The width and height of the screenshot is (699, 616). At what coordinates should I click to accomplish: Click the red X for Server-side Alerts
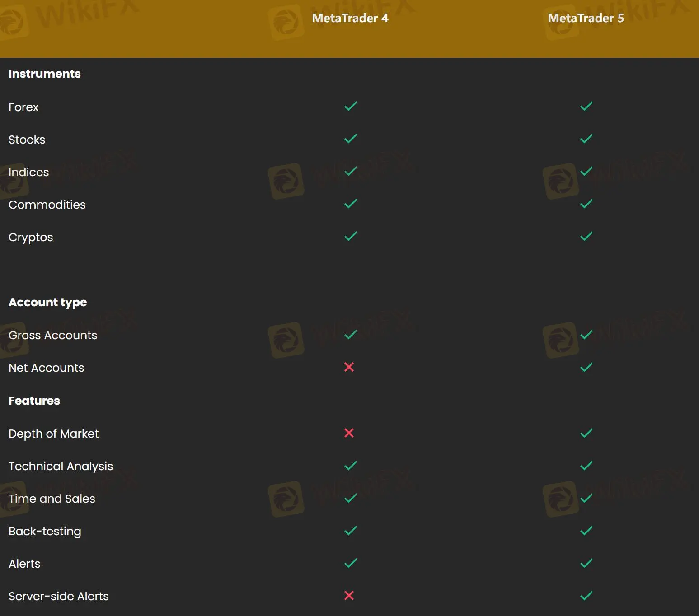click(x=349, y=596)
